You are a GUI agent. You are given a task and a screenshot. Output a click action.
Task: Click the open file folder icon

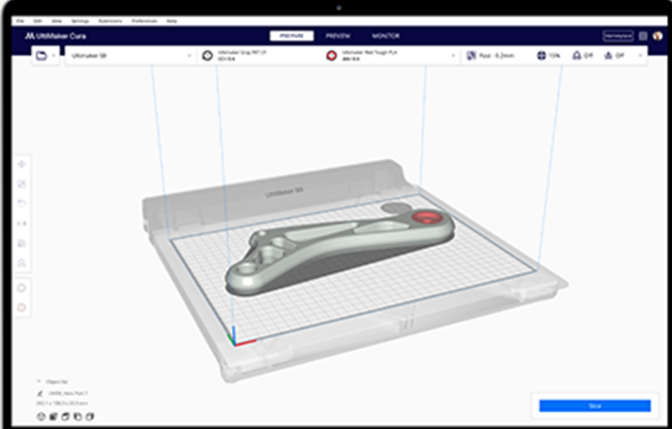tap(41, 57)
